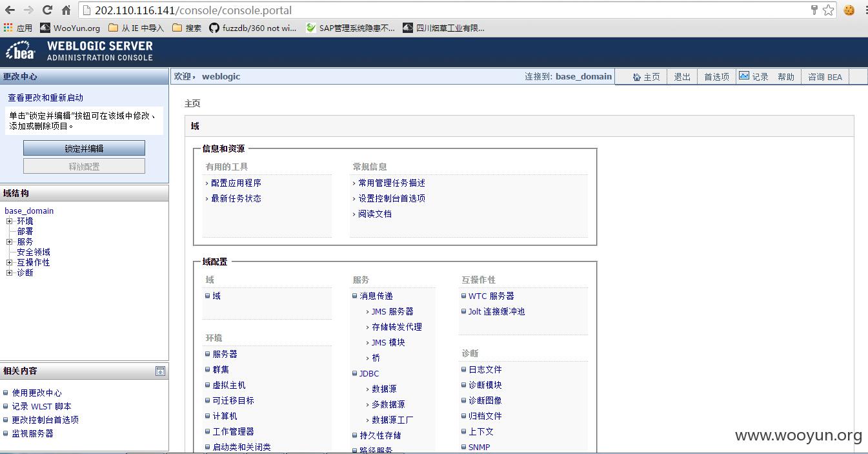The image size is (868, 454).
Task: Open the Apps grid bookmark
Action: click(x=18, y=28)
